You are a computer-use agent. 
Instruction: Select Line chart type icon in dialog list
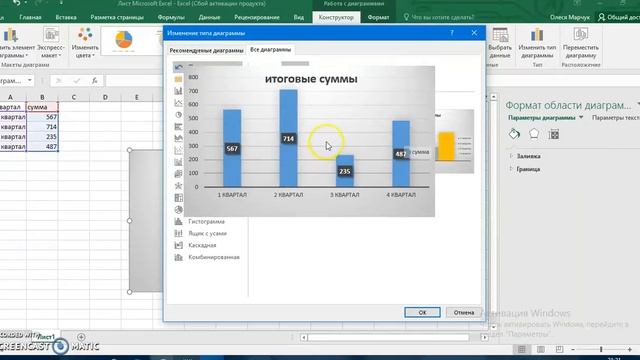pos(178,103)
